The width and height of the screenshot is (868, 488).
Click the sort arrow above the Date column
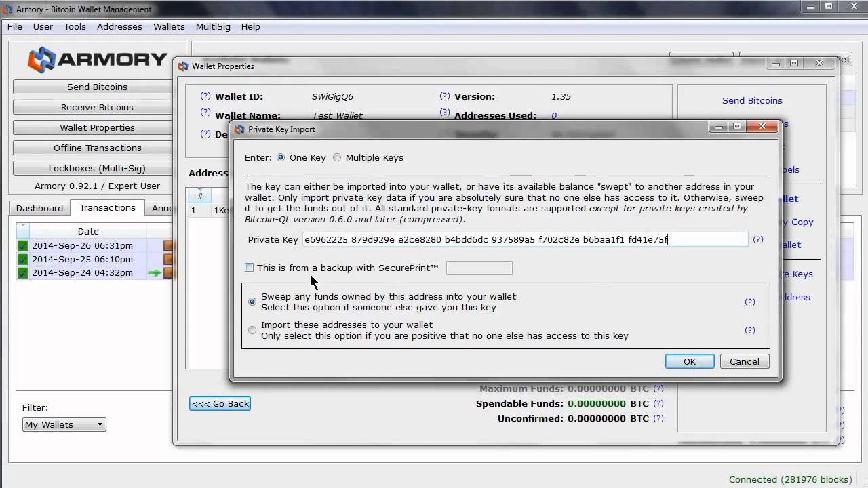23,225
